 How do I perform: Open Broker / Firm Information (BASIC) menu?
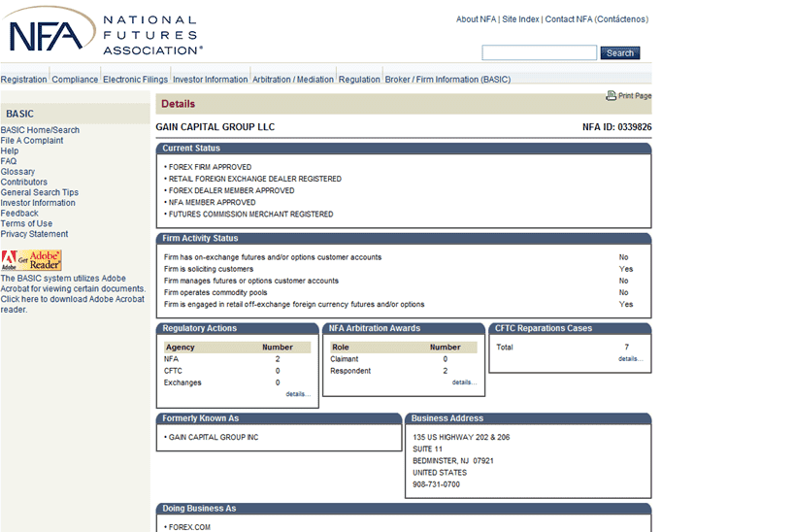pyautogui.click(x=447, y=80)
